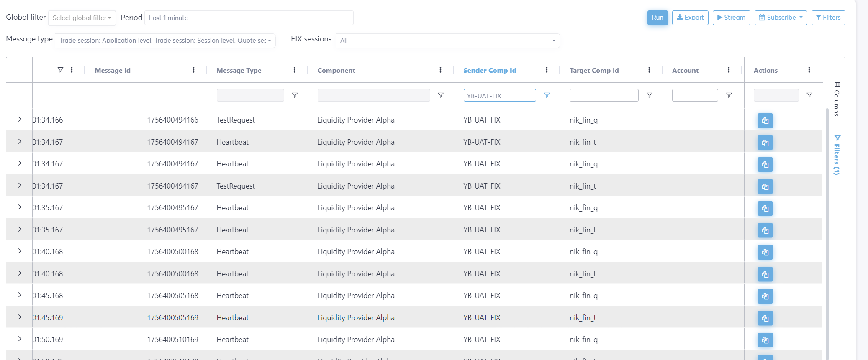The image size is (868, 360).
Task: Click the Component column filter funnel
Action: point(440,95)
